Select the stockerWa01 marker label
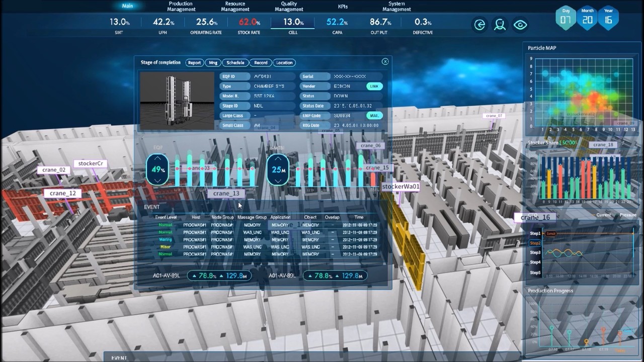644x362 pixels. [401, 187]
